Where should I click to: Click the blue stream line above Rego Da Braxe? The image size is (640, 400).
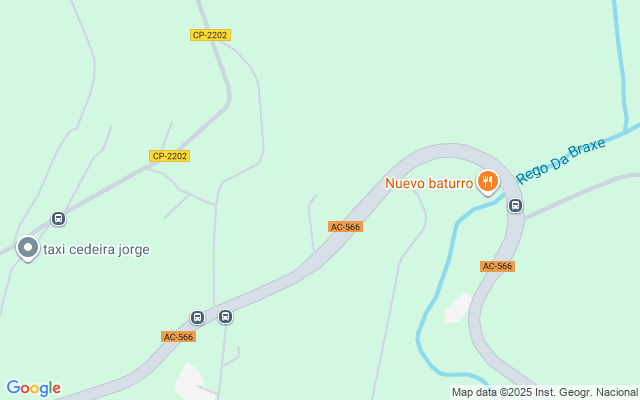click(x=622, y=65)
